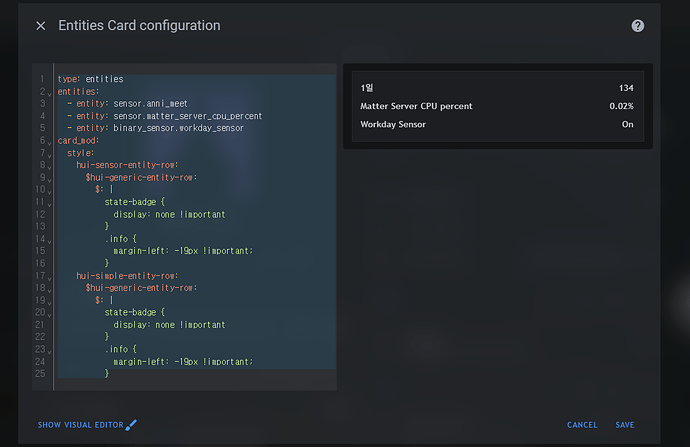Click the 'hui-sensor-entity-row:' line
The image size is (690, 447).
(x=127, y=165)
